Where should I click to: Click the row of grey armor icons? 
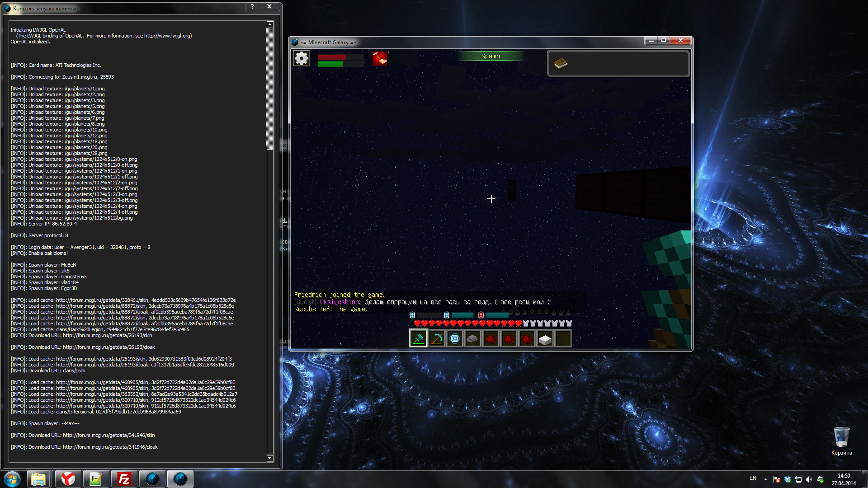pyautogui.click(x=547, y=324)
